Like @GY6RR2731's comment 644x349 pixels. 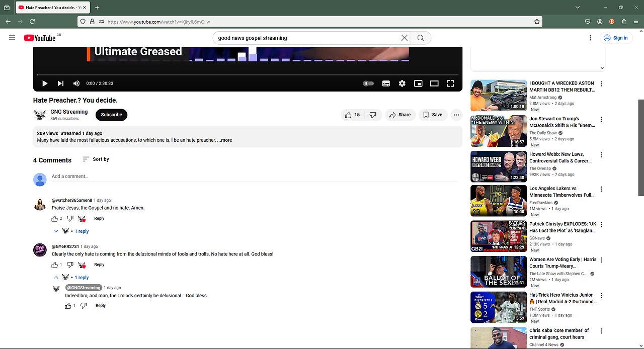pos(55,265)
